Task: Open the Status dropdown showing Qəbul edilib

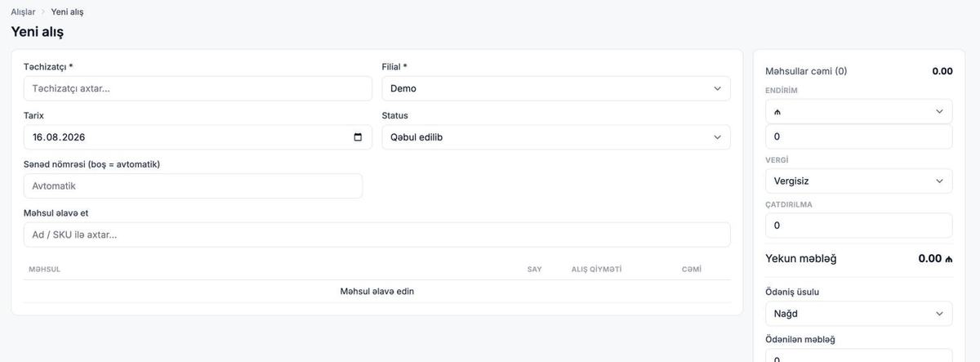Action: 556,137
